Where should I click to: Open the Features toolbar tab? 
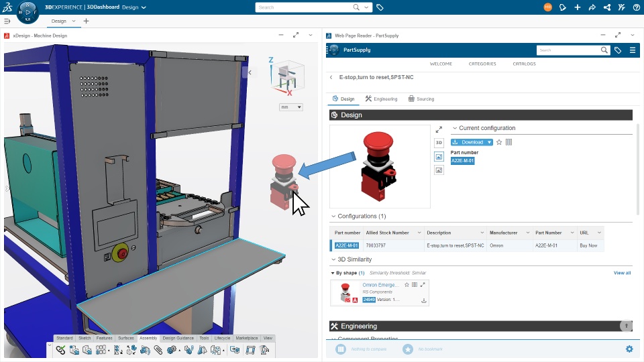pos(105,338)
